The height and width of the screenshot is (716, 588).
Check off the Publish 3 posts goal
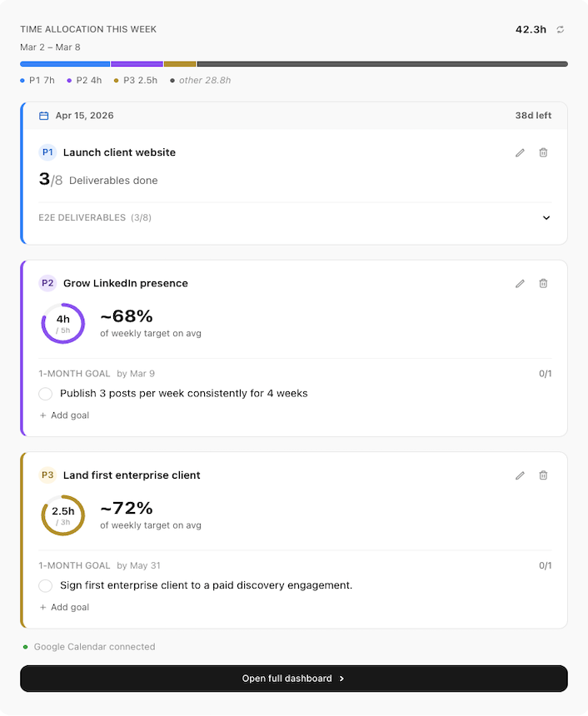tap(46, 394)
